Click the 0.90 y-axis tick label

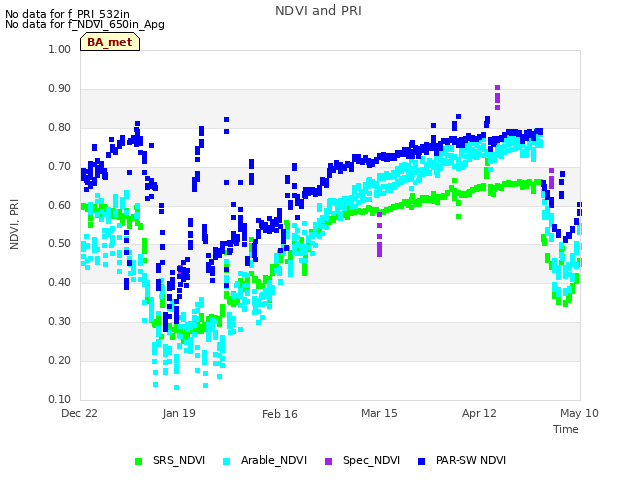[60, 89]
